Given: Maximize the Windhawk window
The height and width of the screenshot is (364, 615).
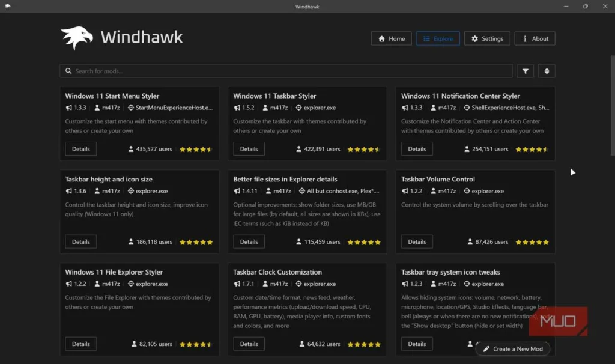Looking at the screenshot, I should point(585,6).
